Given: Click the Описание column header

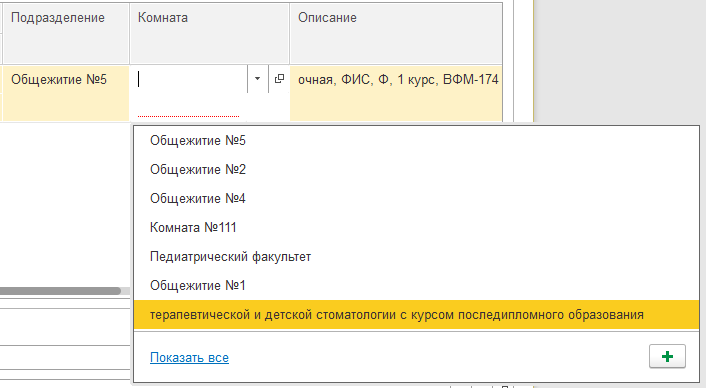Looking at the screenshot, I should click(396, 33).
